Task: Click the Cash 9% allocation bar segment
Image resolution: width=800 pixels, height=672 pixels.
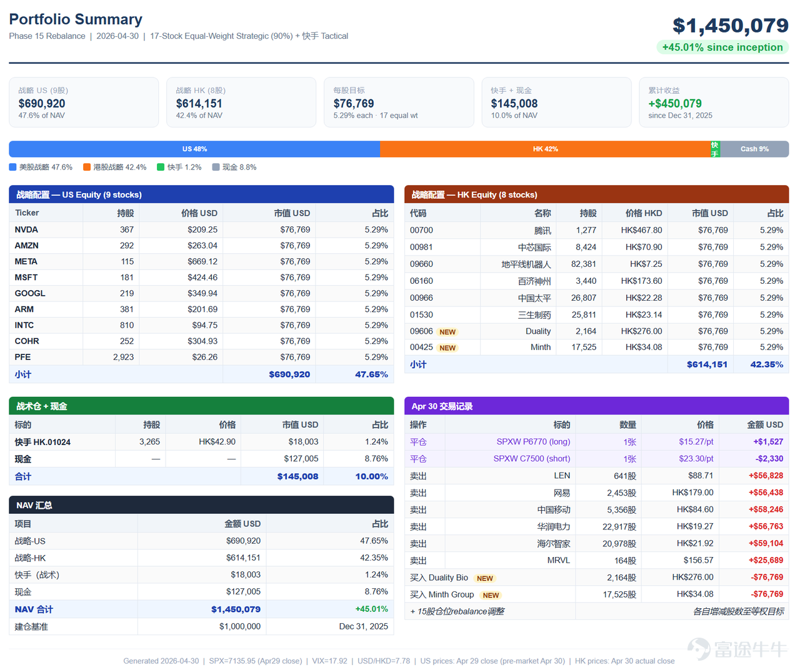Action: [754, 149]
